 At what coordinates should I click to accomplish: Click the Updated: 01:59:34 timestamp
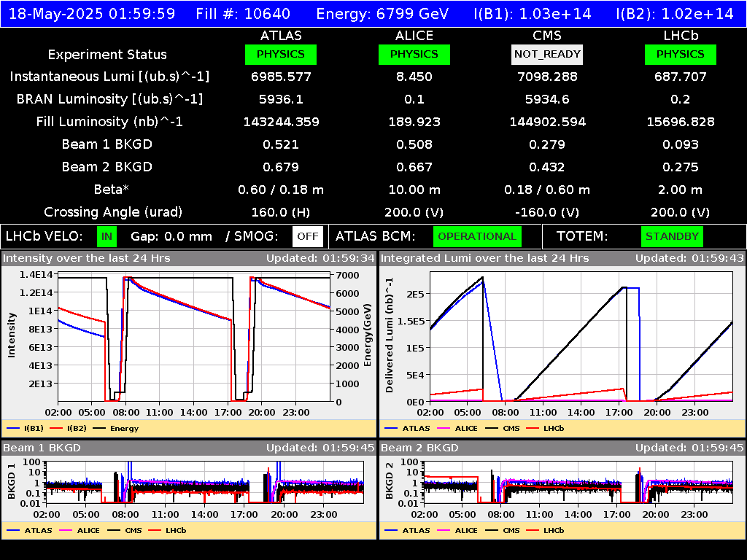tap(321, 259)
